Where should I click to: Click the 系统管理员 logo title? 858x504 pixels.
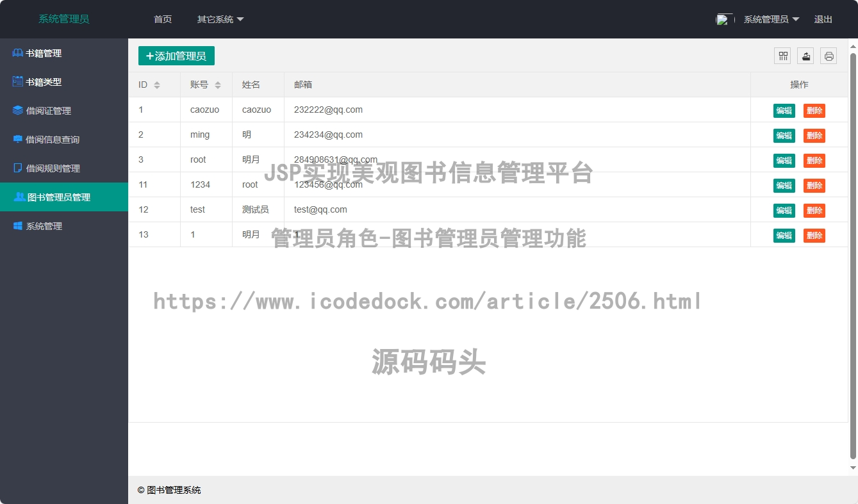pyautogui.click(x=64, y=19)
